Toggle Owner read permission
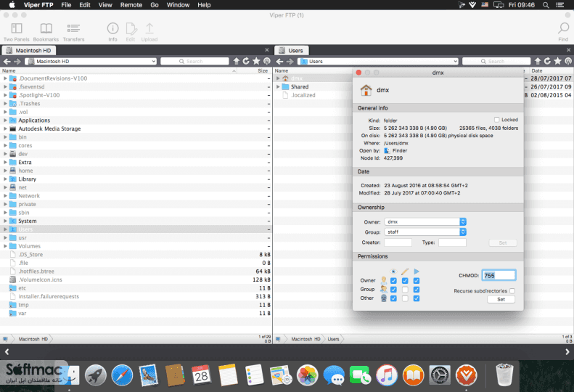574x392 pixels. point(393,281)
